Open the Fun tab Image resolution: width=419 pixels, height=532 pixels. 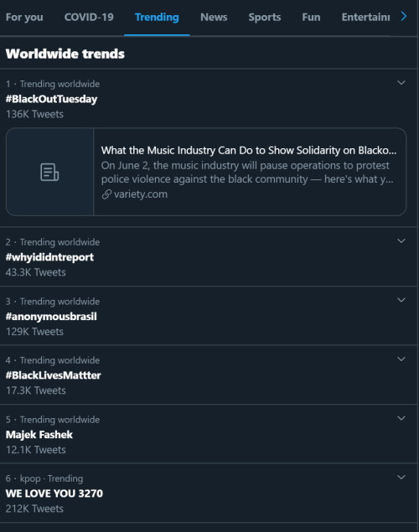[311, 17]
